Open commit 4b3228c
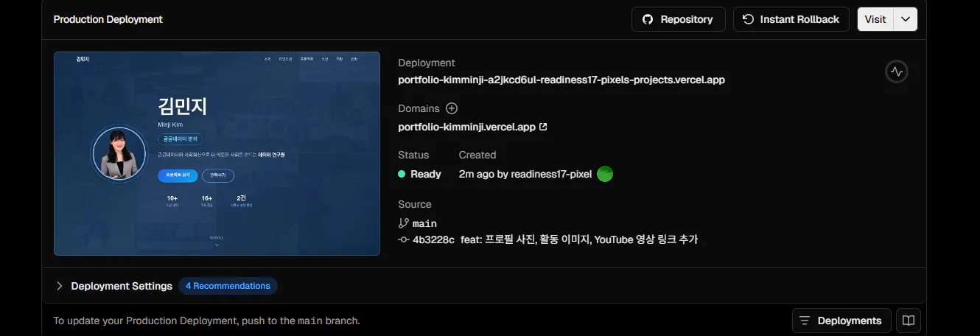Screen dimensions: 980x336 (433, 239)
